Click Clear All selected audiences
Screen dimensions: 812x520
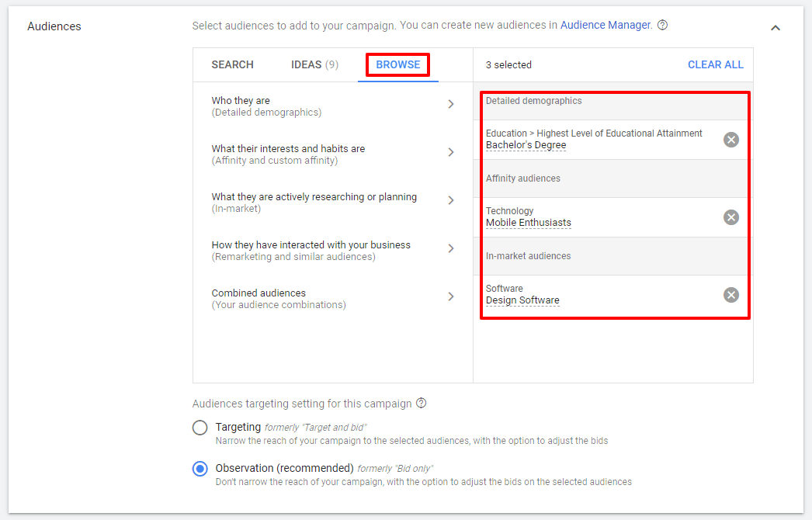pos(715,64)
